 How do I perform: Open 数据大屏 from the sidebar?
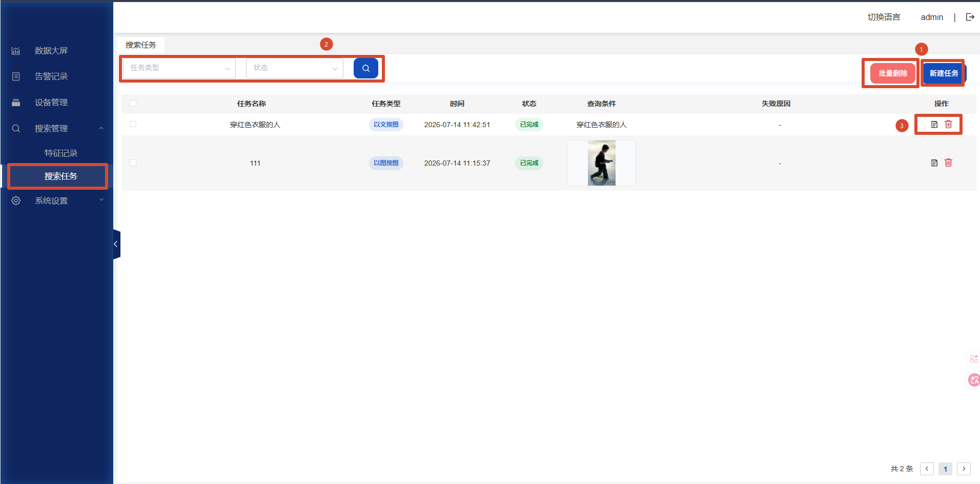(51, 51)
